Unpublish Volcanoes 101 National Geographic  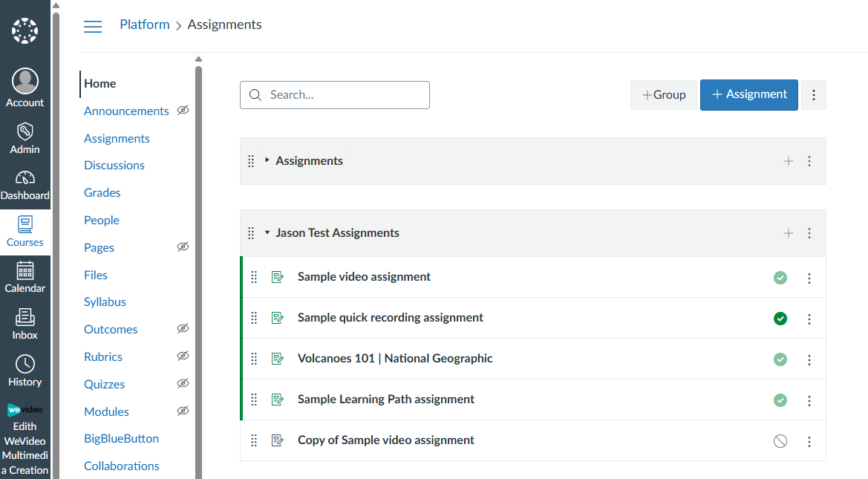point(780,359)
